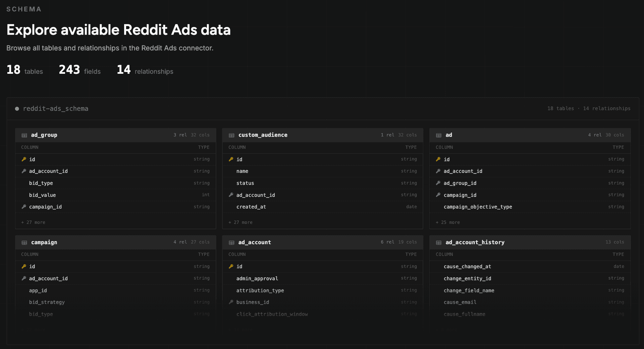This screenshot has height=349, width=644.
Task: Select the gold primary key icon on ad_group id
Action: click(x=23, y=159)
